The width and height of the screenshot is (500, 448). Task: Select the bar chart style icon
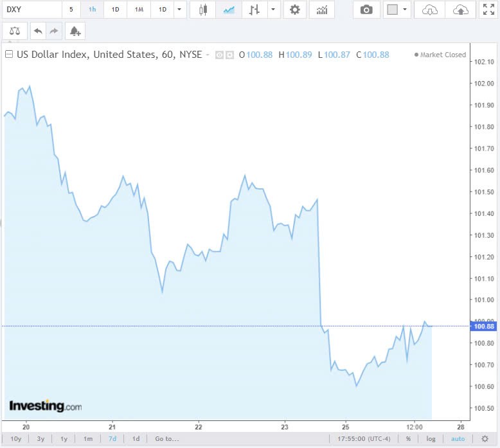[254, 10]
